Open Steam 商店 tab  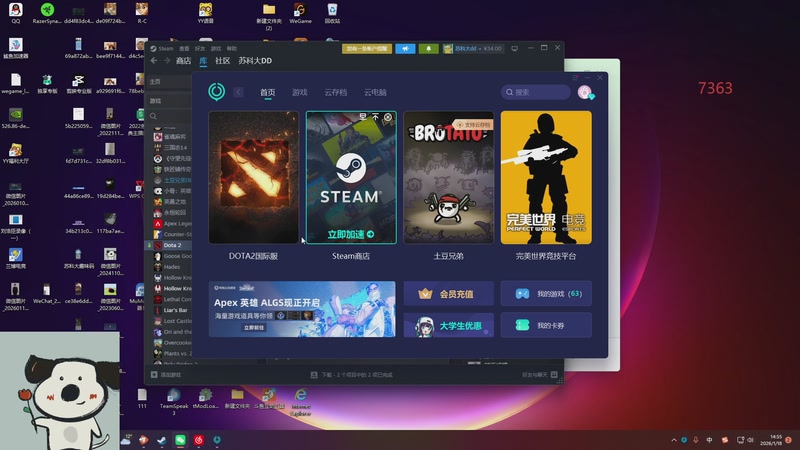(x=183, y=61)
